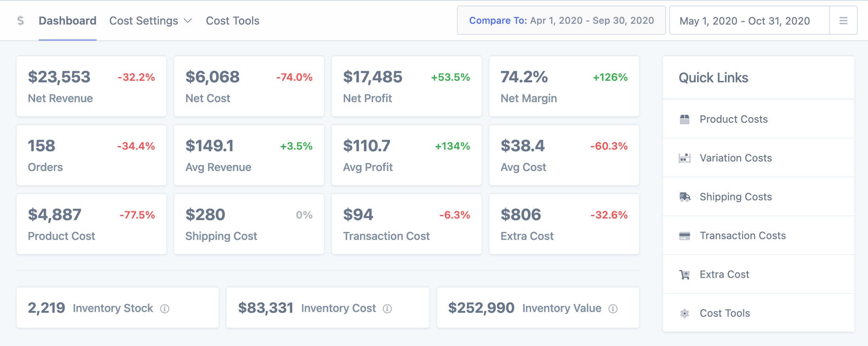Click the Cost Tools gear icon
The image size is (868, 346).
pyautogui.click(x=684, y=314)
